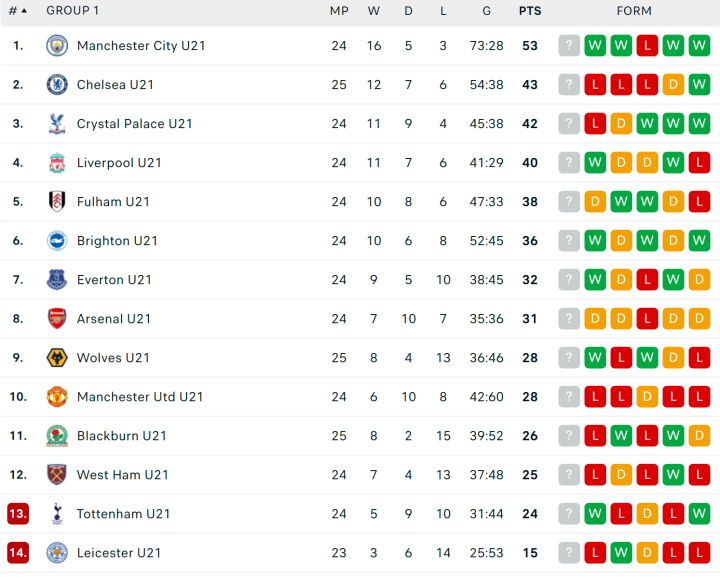Open the Fulham U21 team link
Screen dimensions: 720x578
tap(113, 202)
